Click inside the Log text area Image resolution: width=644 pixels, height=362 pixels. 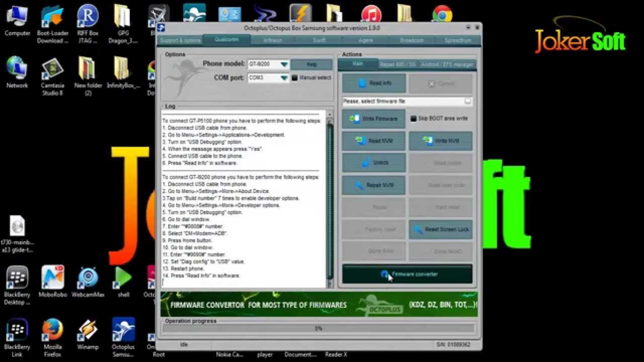(x=244, y=199)
